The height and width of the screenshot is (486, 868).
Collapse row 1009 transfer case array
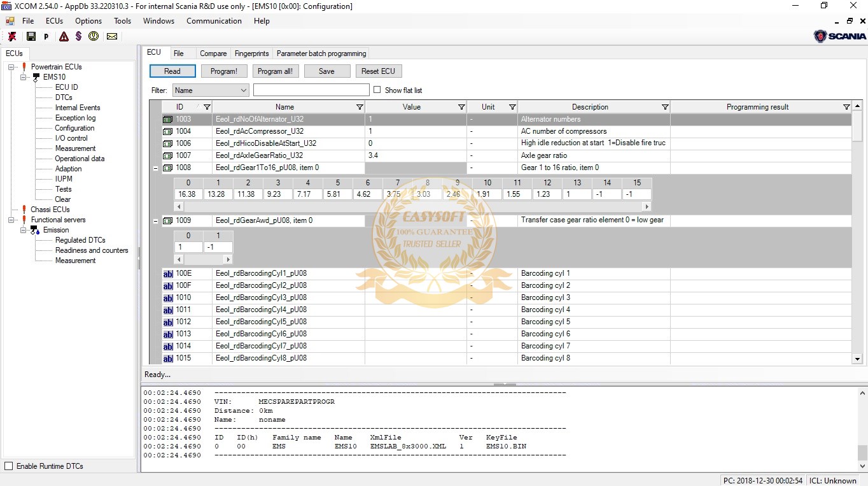point(156,221)
